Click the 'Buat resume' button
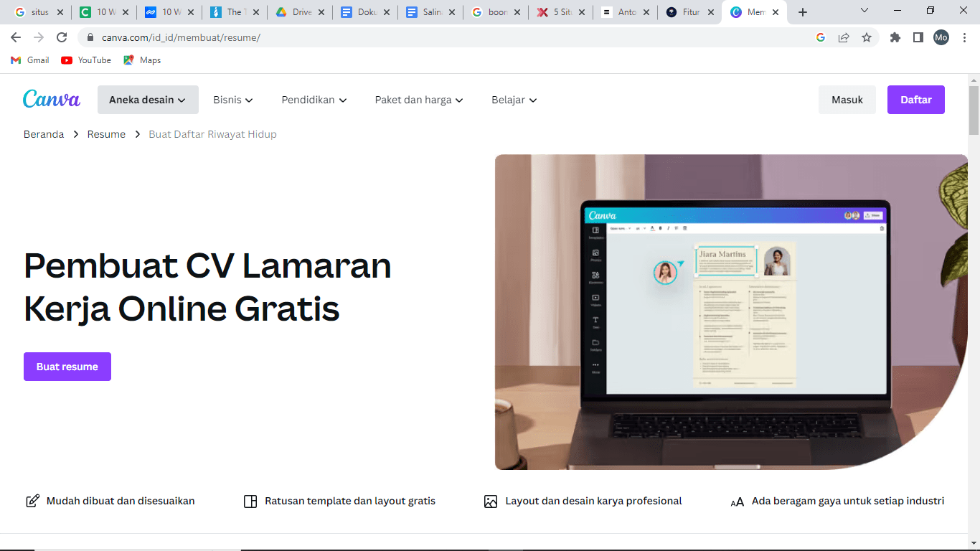Image resolution: width=980 pixels, height=551 pixels. (67, 366)
